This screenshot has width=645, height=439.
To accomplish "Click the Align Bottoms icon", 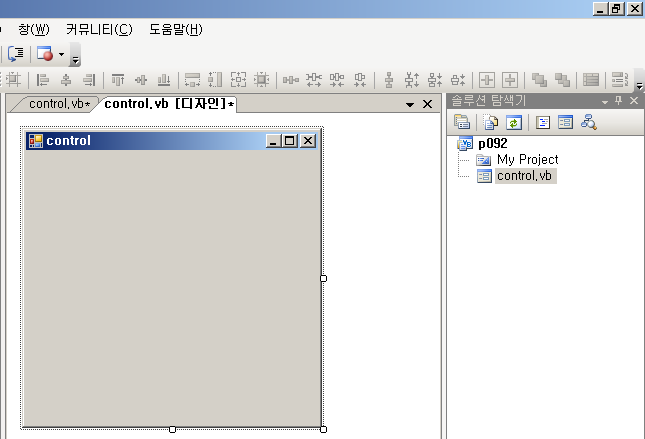I will [x=164, y=79].
